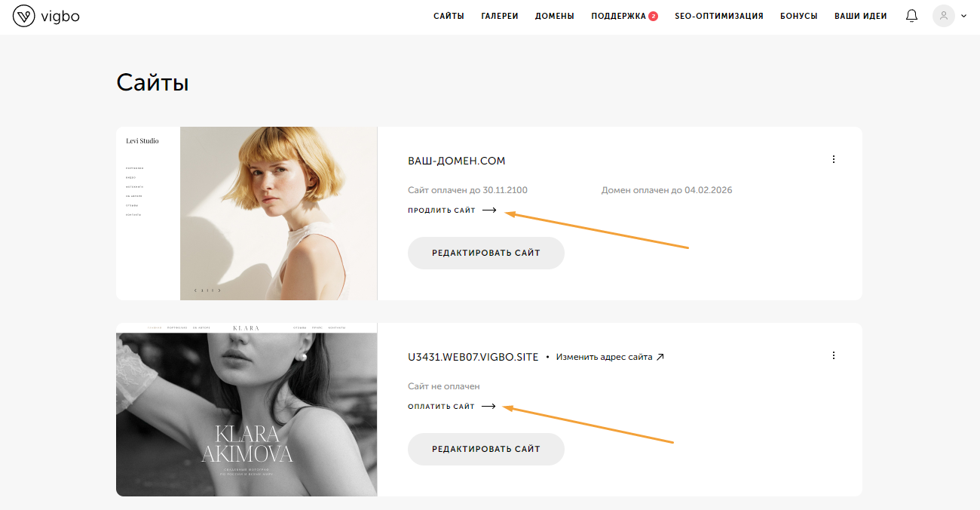980x510 pixels.
Task: Open the Klara Akimova site thumbnail
Action: pos(247,410)
